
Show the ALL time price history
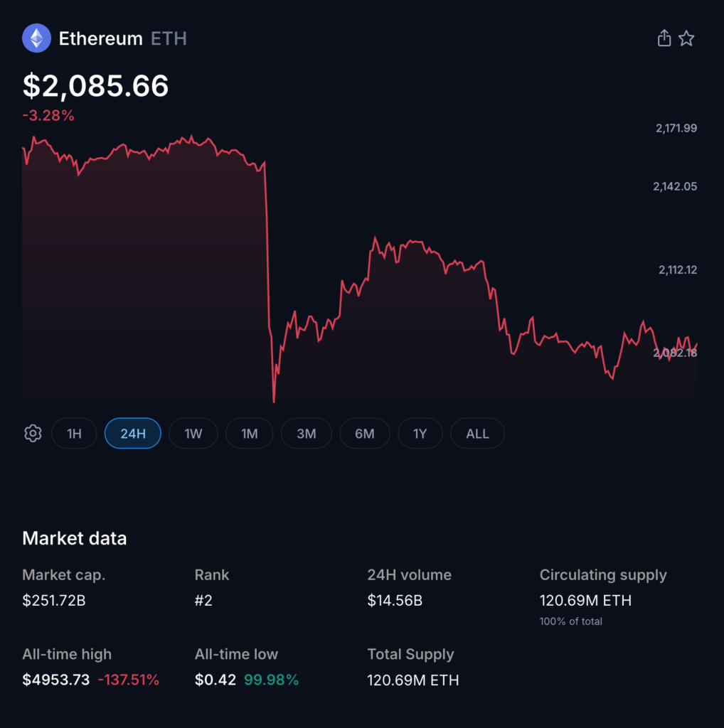477,433
